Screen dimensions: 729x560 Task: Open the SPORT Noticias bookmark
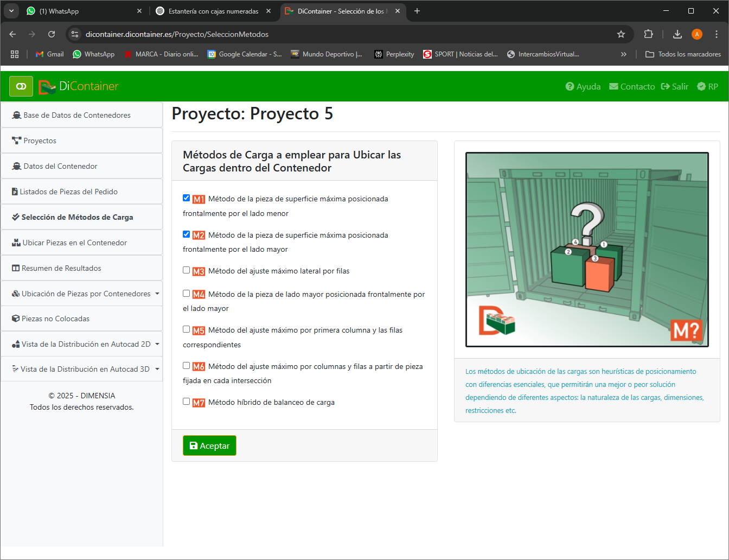pyautogui.click(x=461, y=54)
